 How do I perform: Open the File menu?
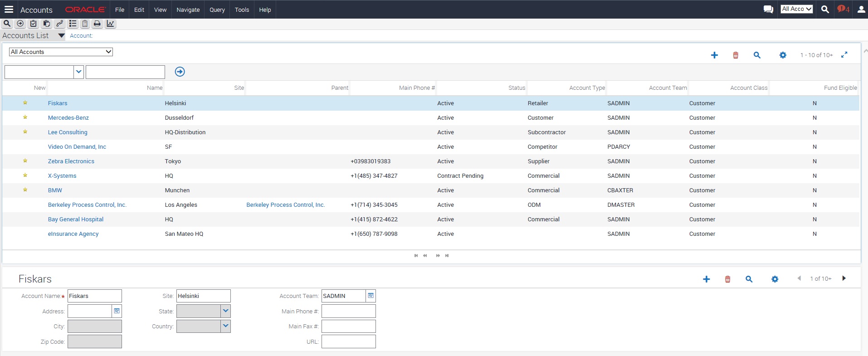(120, 10)
